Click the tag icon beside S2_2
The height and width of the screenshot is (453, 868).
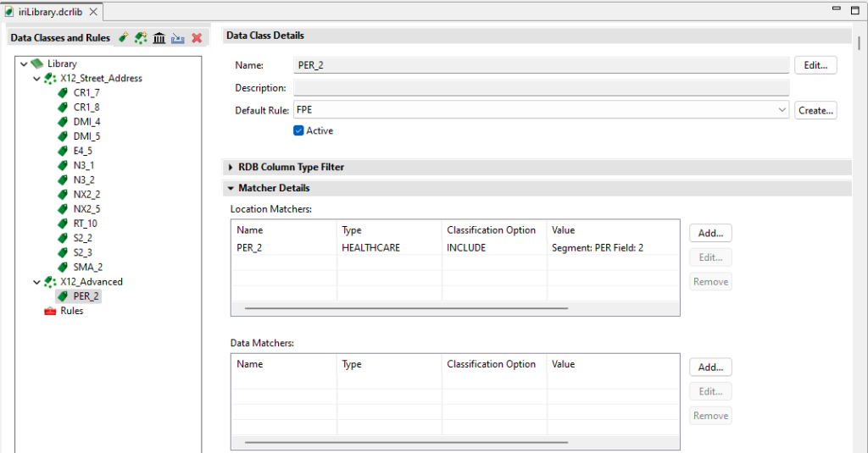click(x=63, y=238)
